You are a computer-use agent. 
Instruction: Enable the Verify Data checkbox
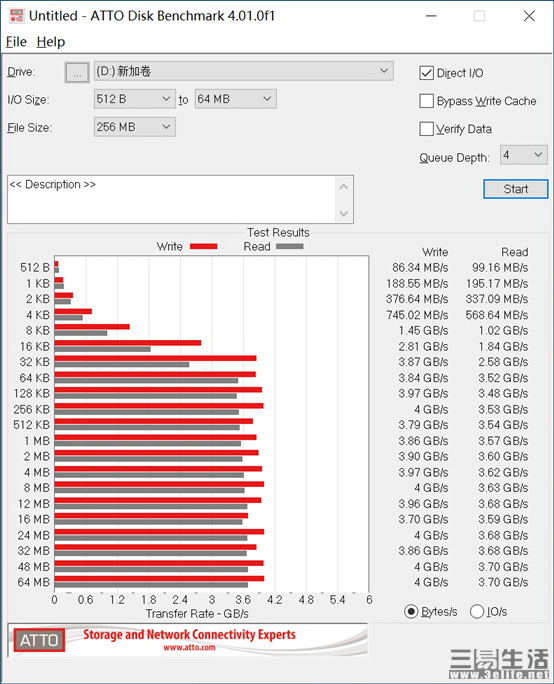click(x=426, y=129)
